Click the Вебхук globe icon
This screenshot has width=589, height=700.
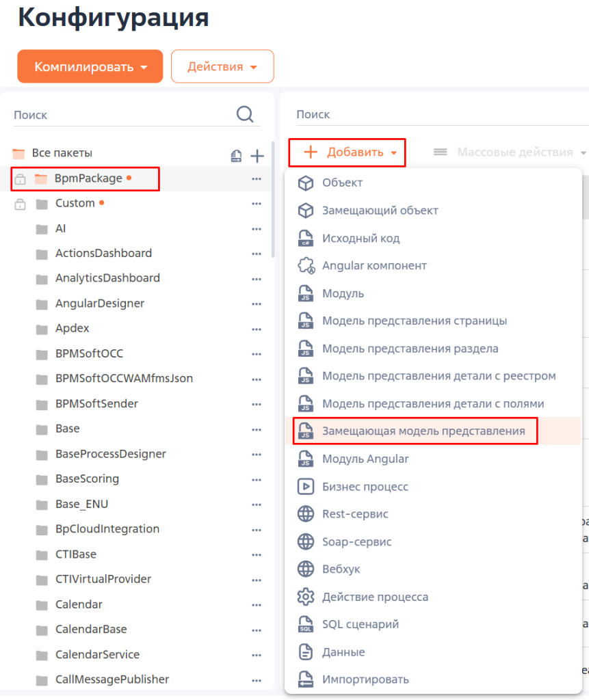pos(305,569)
